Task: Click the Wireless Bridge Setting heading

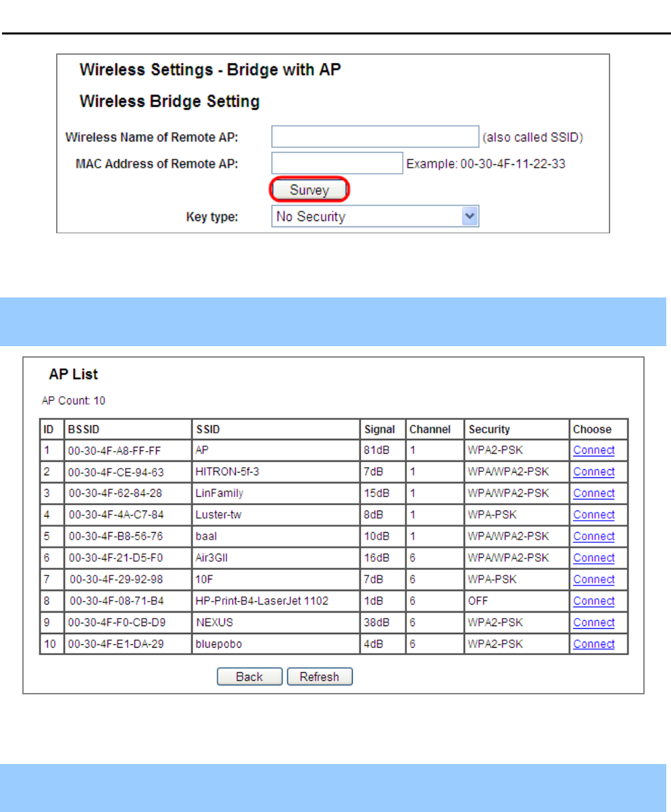Action: pos(170,102)
